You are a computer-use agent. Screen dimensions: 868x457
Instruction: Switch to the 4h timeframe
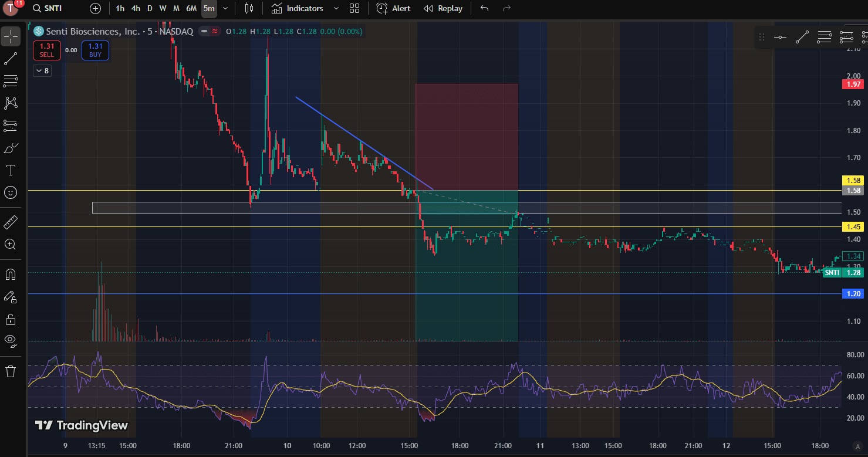tap(136, 8)
